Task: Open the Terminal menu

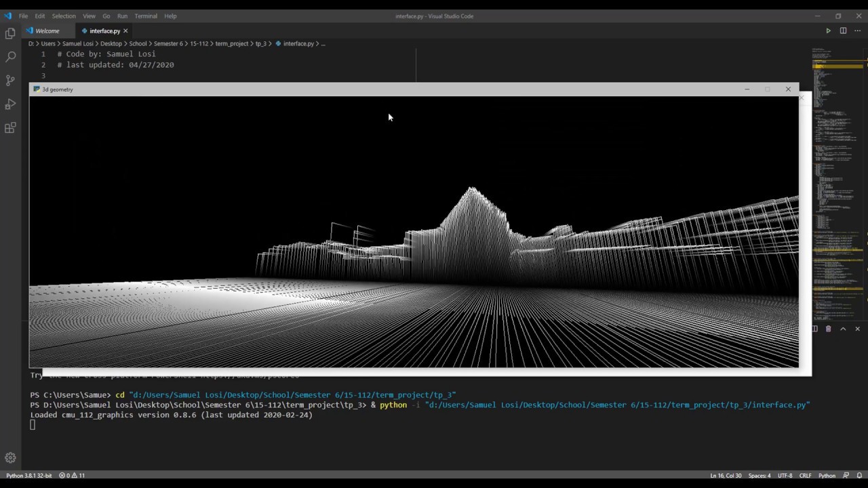Action: coord(145,16)
